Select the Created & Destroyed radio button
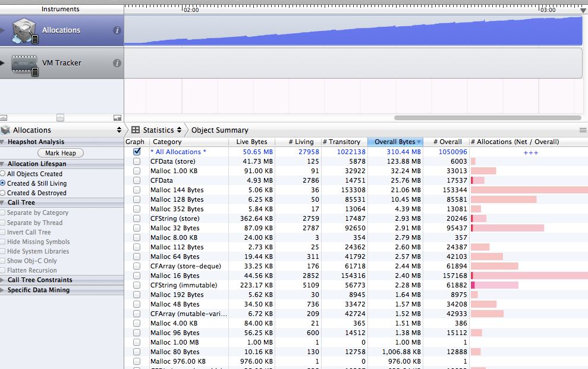 2,193
